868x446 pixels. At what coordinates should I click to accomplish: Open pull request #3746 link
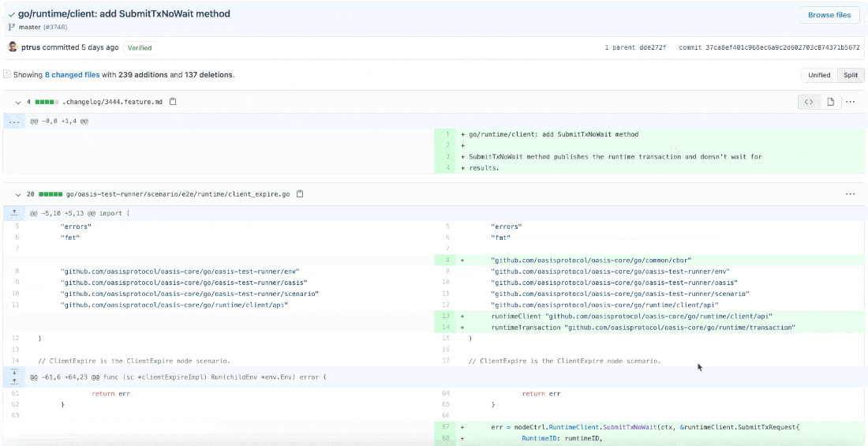[x=55, y=27]
